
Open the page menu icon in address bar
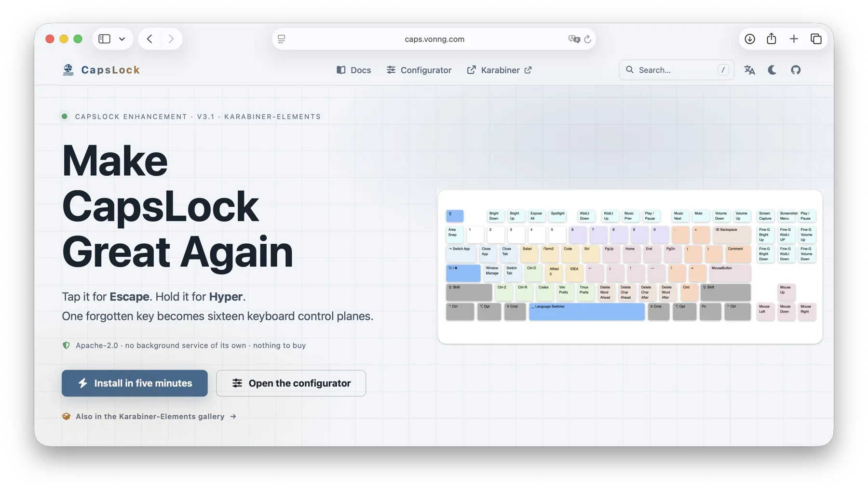click(282, 39)
